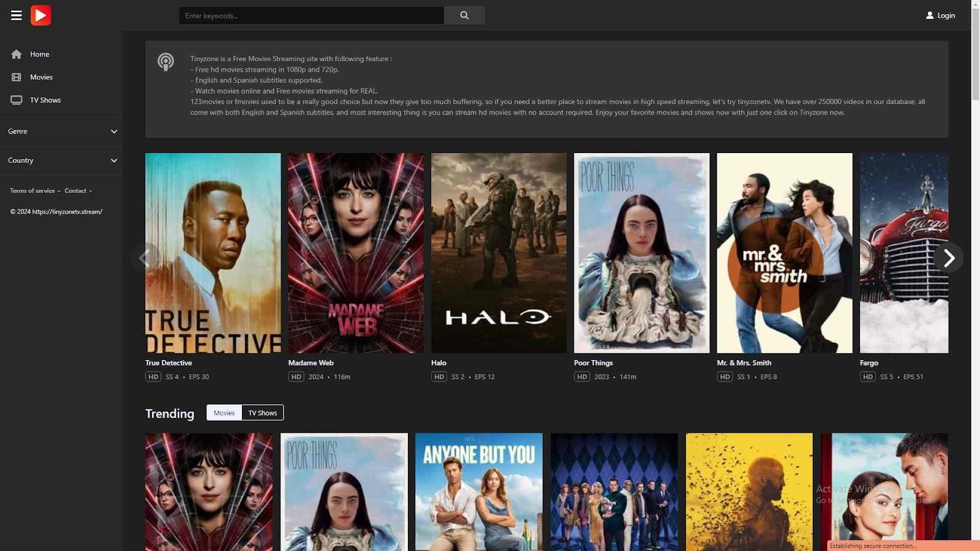This screenshot has height=551, width=980.
Task: Open Poor Things poster in carousel
Action: (642, 253)
